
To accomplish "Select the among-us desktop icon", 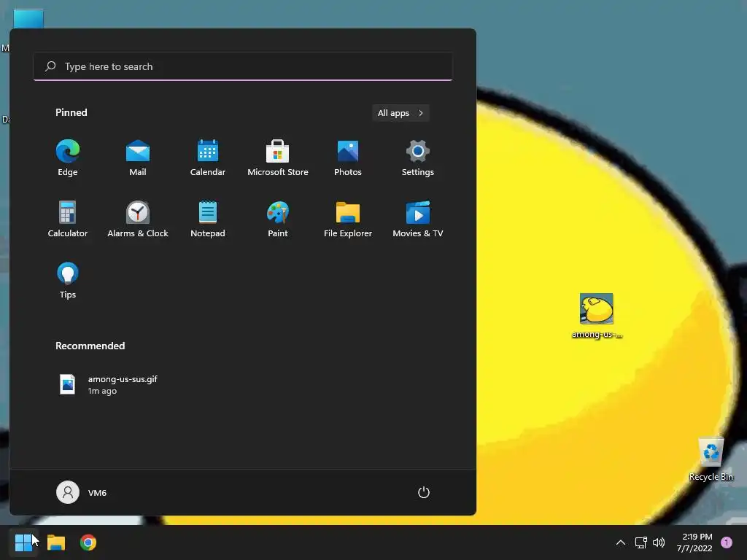I will [x=597, y=316].
